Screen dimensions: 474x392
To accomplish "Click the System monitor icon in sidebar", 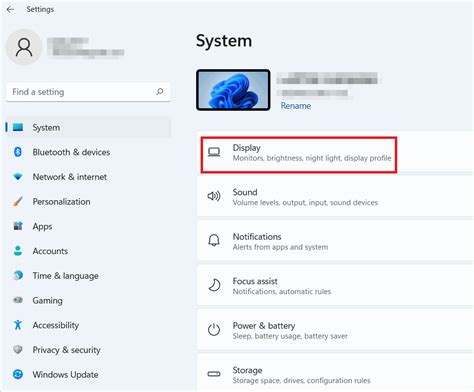I will click(x=18, y=127).
